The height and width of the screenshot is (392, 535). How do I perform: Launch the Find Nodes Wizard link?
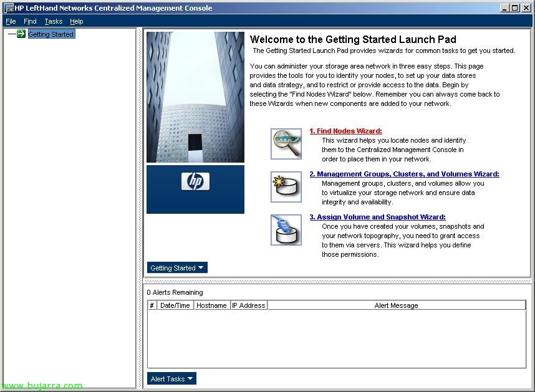(x=345, y=131)
